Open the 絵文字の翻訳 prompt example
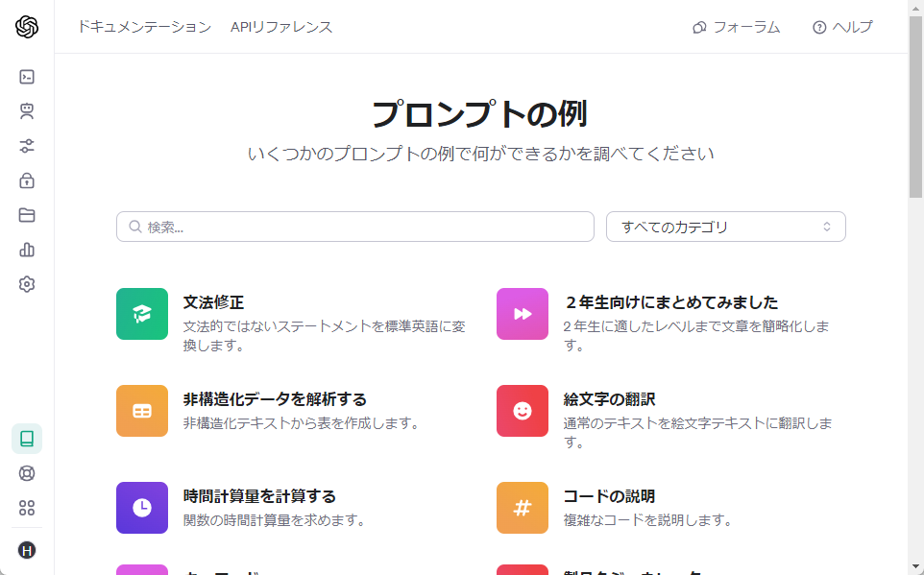The width and height of the screenshot is (924, 575). [x=609, y=399]
